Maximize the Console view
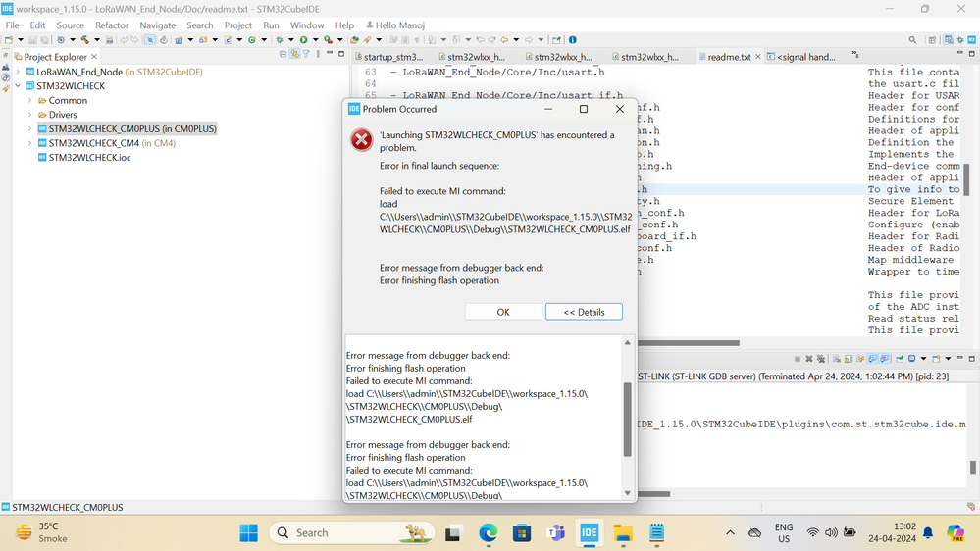Screen dimensions: 980x551 point(972,359)
